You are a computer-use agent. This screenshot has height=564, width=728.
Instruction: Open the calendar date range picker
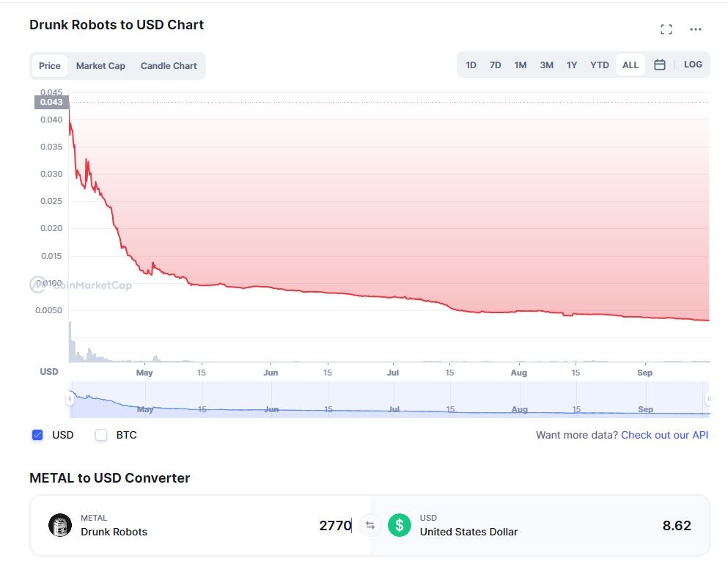[x=659, y=65]
